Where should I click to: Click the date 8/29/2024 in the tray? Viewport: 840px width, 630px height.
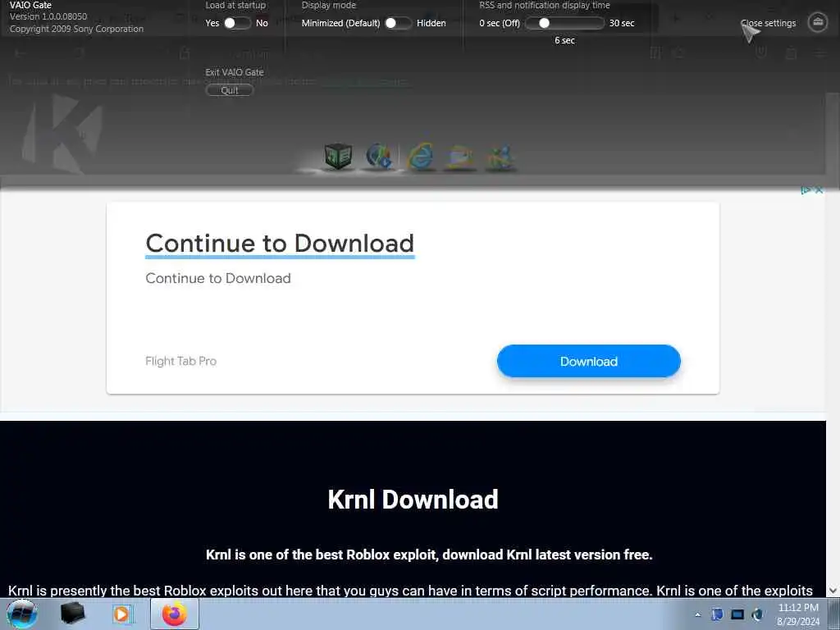(x=798, y=622)
